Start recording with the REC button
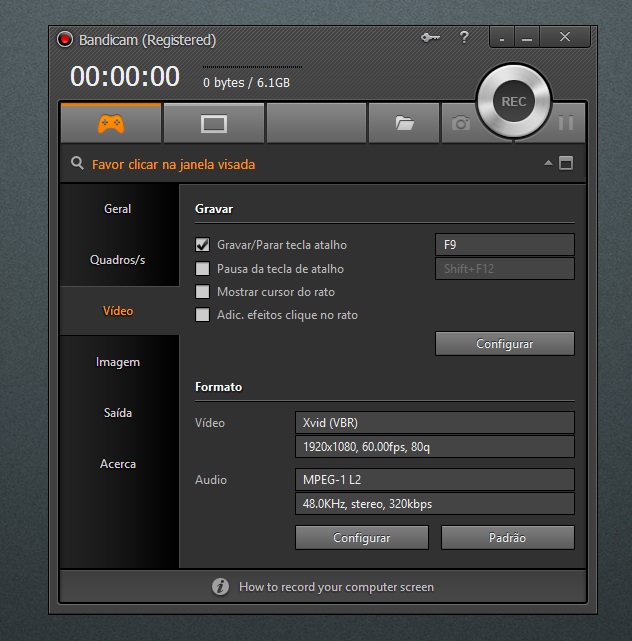 tap(514, 101)
